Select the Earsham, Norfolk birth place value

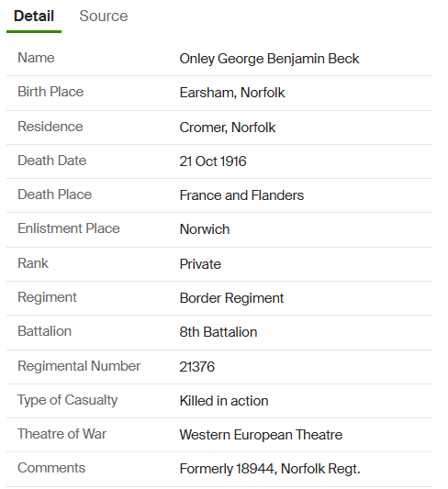231,93
